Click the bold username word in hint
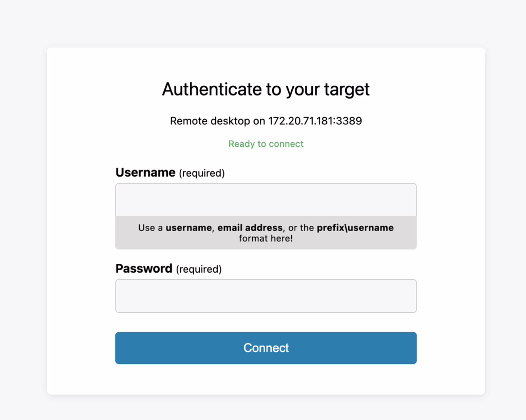Screen dimensions: 526x420 click(189, 227)
